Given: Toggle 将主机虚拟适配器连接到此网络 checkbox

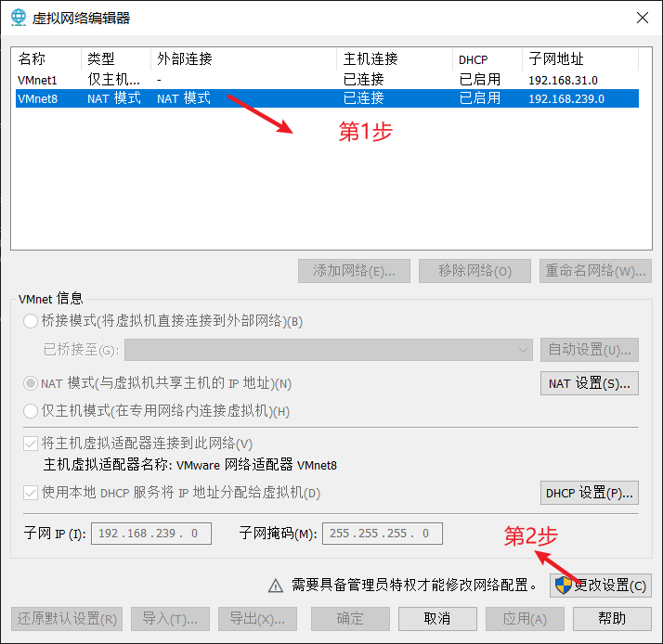Looking at the screenshot, I should pyautogui.click(x=31, y=444).
